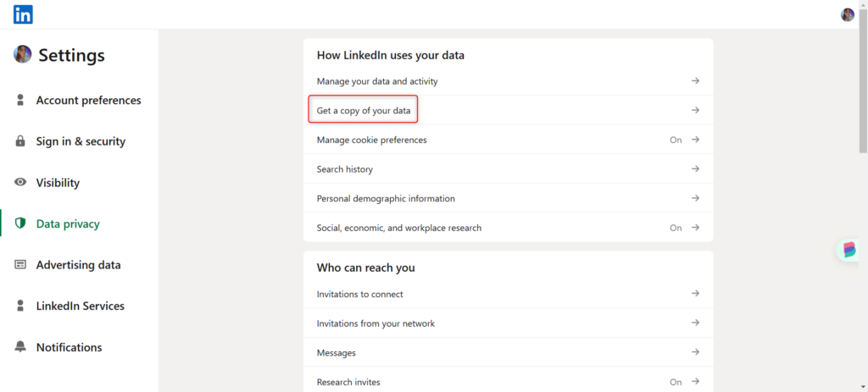Click the person icon beside LinkedIn Services

click(x=20, y=306)
